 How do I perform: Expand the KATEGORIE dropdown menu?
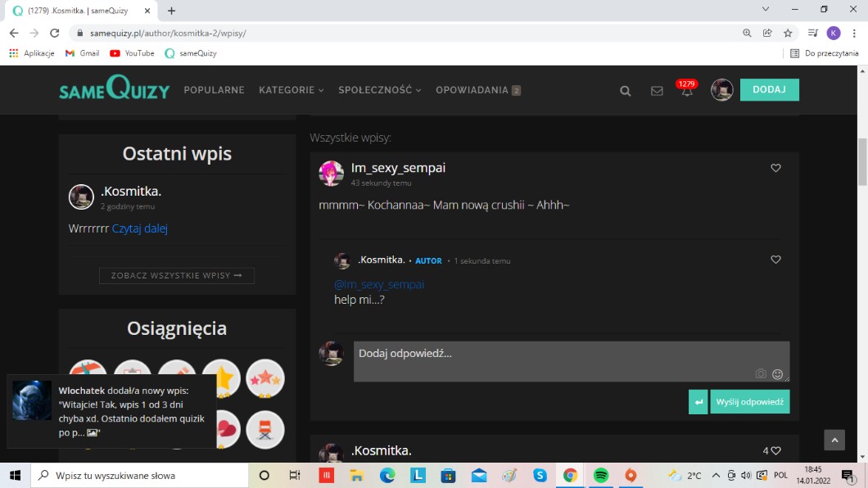tap(291, 90)
